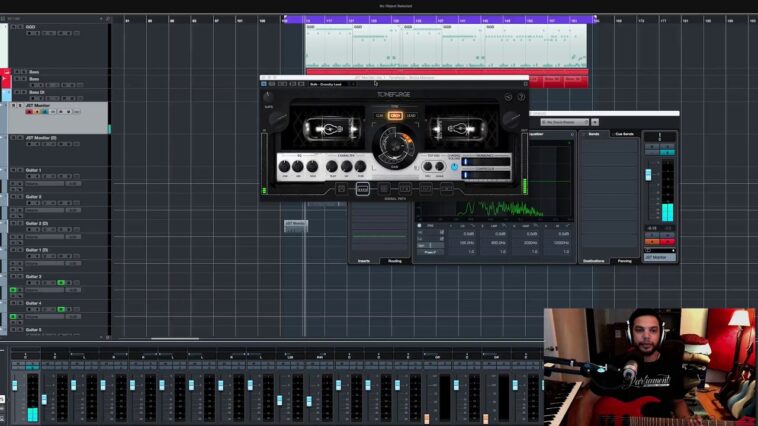Click the JST Monitor channel name field

[660, 258]
